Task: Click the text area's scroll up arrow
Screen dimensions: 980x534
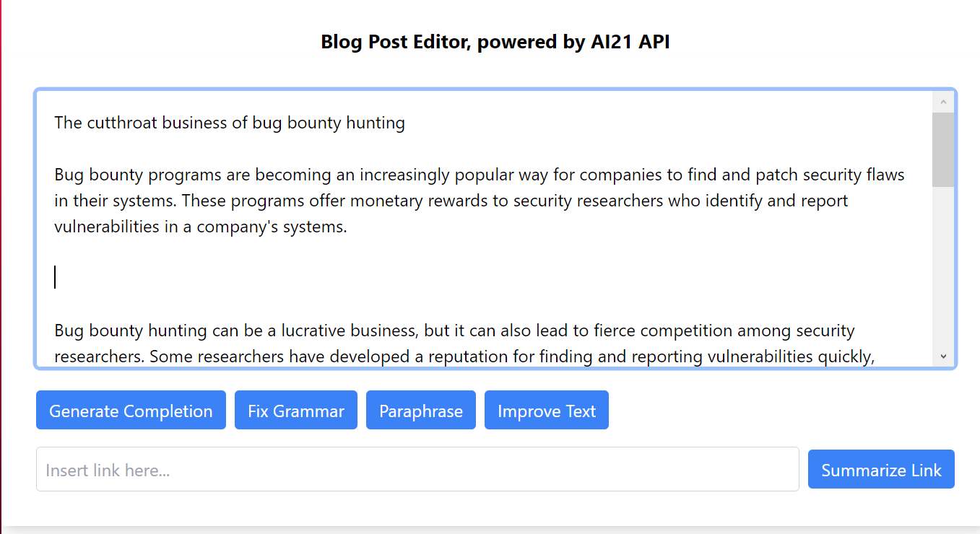Action: click(x=943, y=102)
